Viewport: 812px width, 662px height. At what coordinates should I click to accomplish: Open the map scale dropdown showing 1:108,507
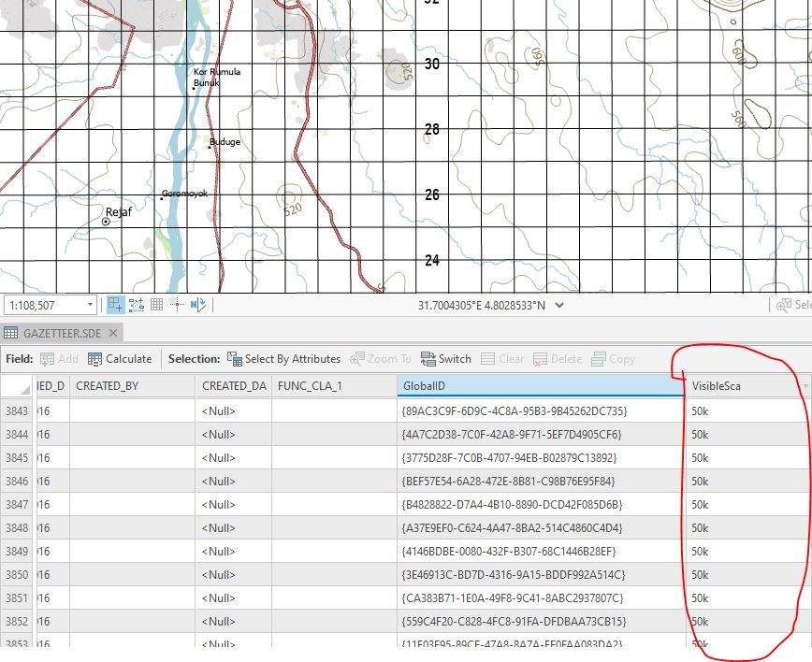pos(90,305)
